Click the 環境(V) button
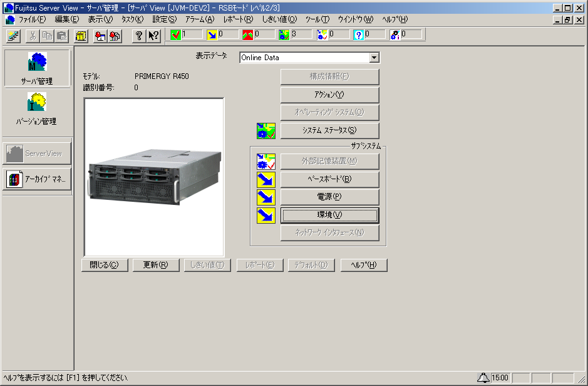 coord(329,215)
